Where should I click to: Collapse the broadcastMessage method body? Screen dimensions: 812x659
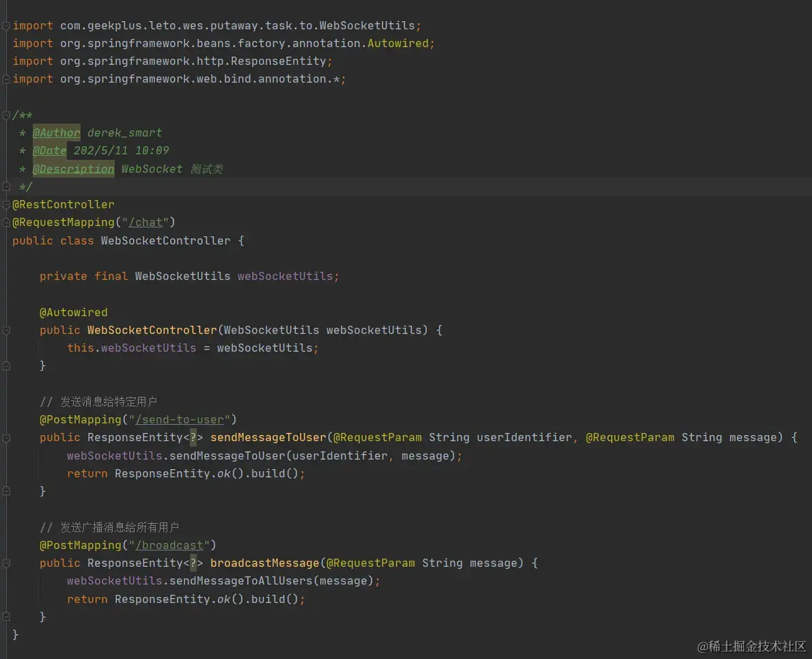click(6, 563)
